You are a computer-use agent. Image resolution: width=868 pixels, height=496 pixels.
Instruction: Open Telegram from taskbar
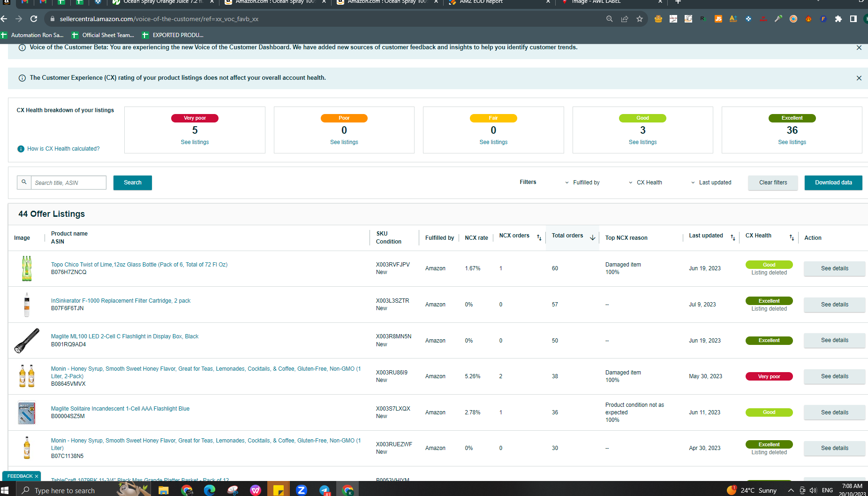[x=325, y=490]
